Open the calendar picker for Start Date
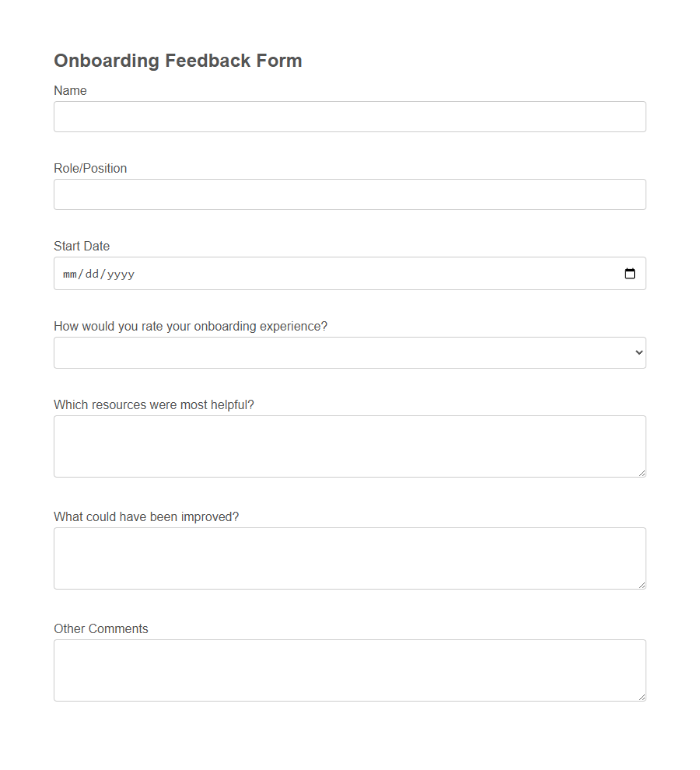Image resolution: width=700 pixels, height=770 pixels. [629, 273]
